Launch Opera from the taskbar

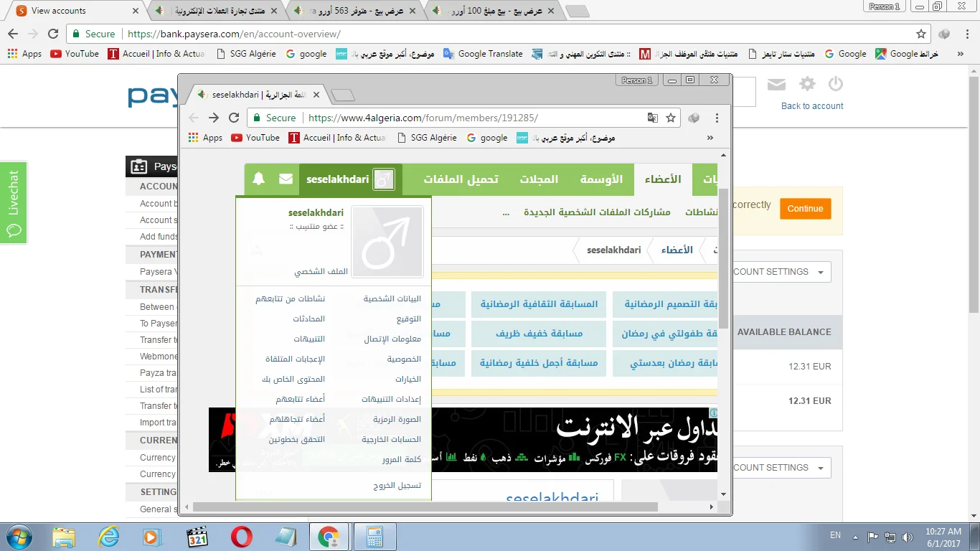point(242,537)
